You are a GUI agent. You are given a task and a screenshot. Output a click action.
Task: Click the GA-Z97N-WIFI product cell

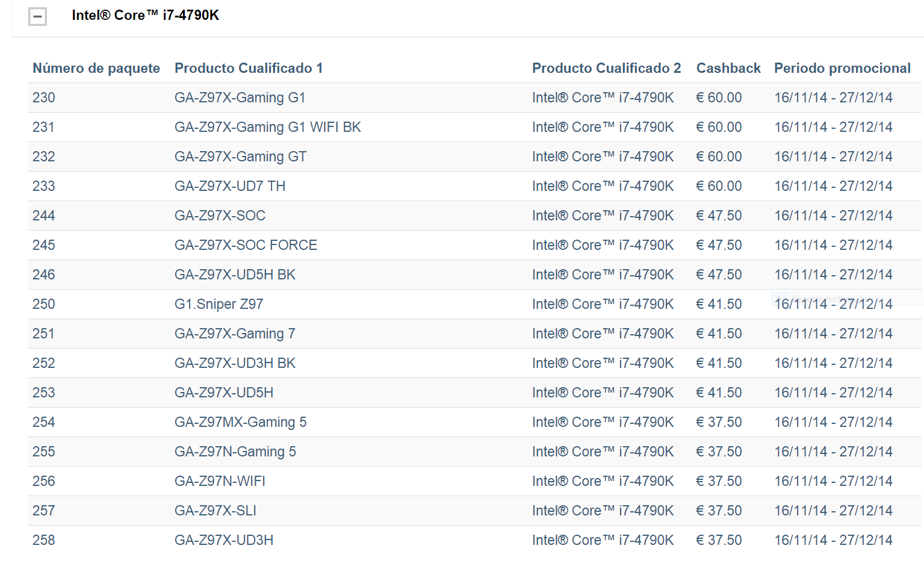point(220,481)
